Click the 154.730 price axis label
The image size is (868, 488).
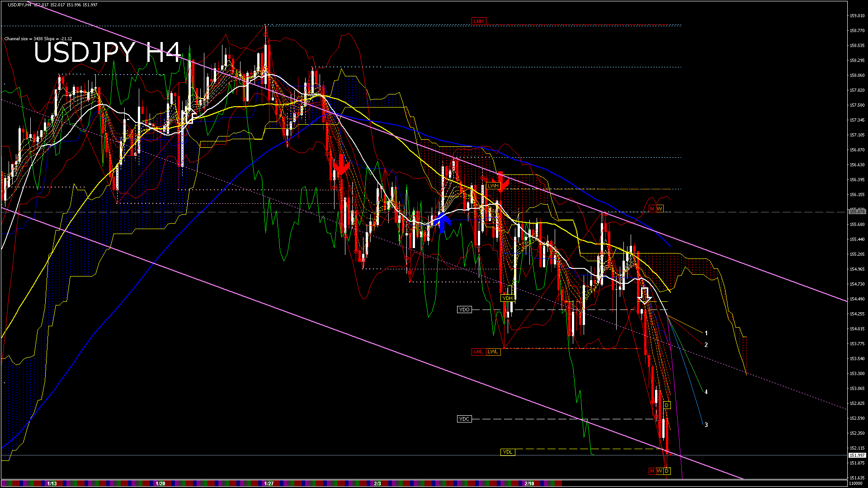pyautogui.click(x=857, y=284)
